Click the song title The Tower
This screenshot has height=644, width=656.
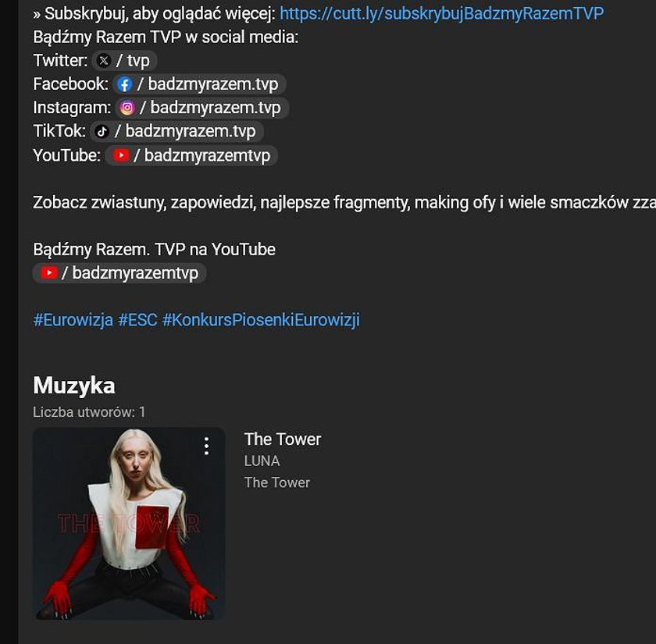(283, 439)
